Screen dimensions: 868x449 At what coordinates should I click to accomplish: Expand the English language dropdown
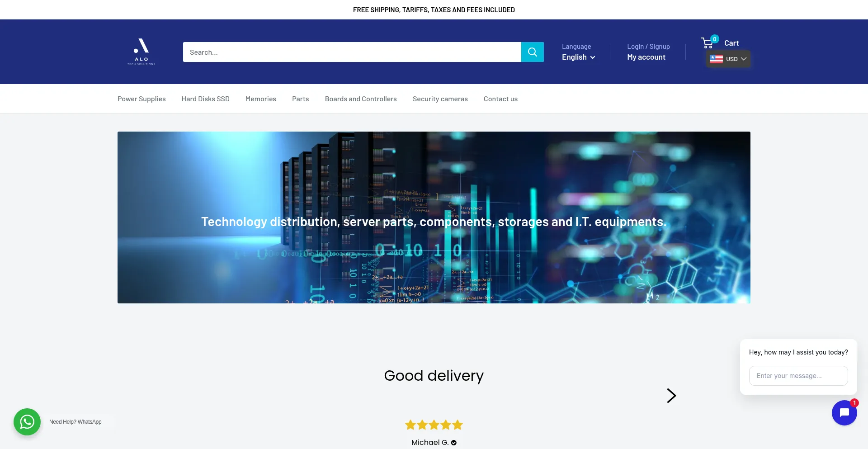click(x=578, y=57)
